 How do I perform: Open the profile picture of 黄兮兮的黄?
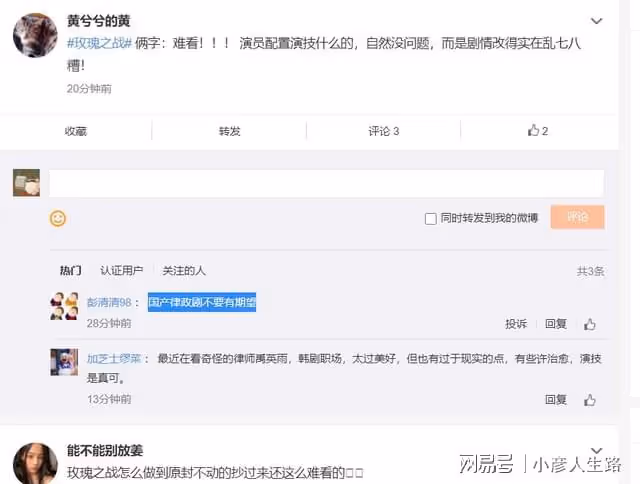(x=35, y=35)
